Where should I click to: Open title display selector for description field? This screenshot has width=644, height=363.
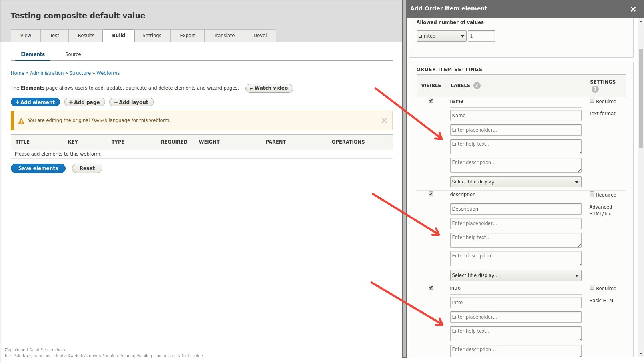[515, 275]
